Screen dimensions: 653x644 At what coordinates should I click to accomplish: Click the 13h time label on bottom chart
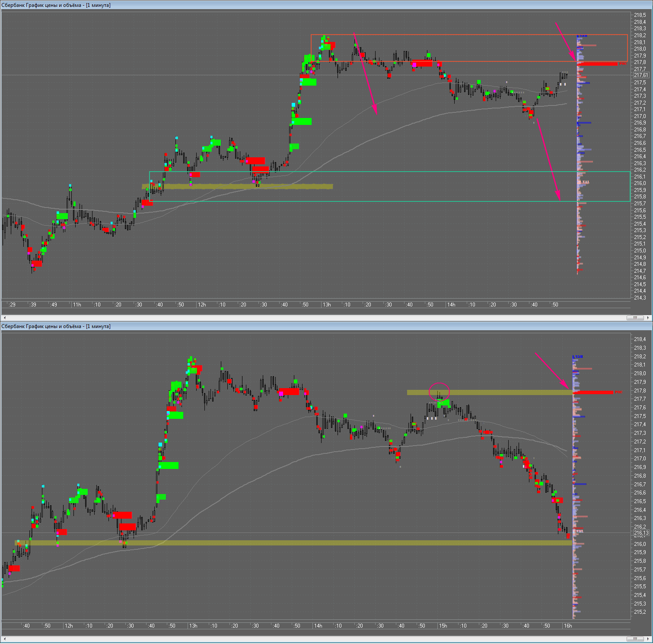193,626
